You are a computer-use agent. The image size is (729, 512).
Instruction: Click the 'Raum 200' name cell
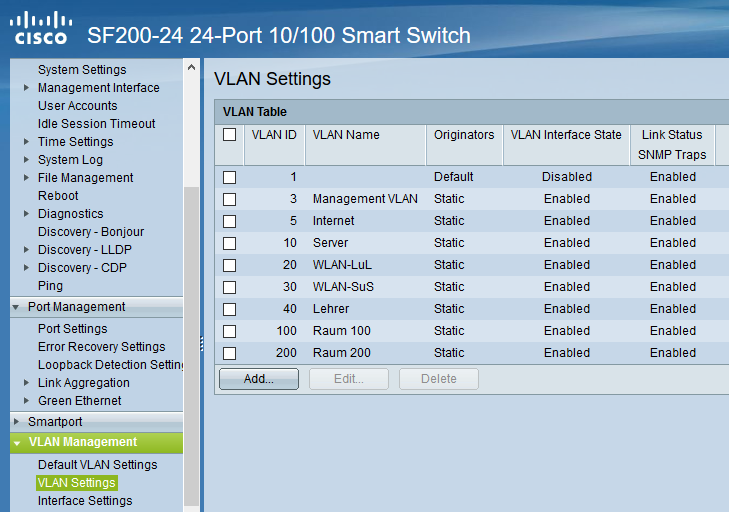[342, 353]
